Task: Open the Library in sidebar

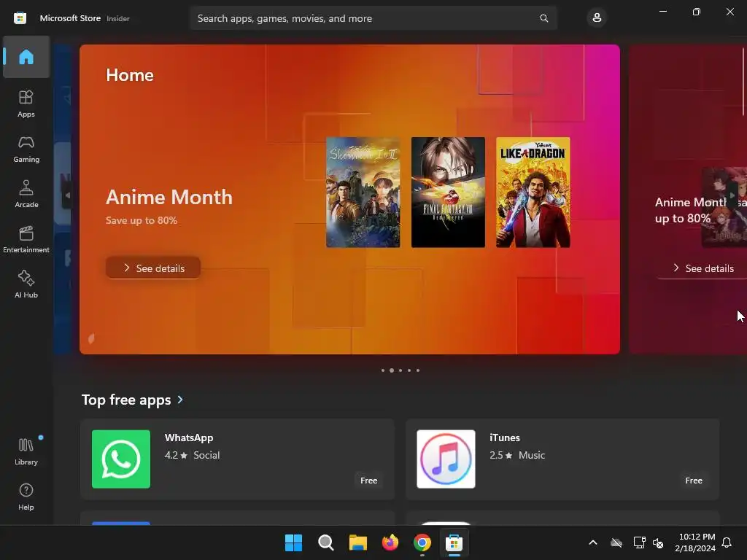Action: pos(26,451)
